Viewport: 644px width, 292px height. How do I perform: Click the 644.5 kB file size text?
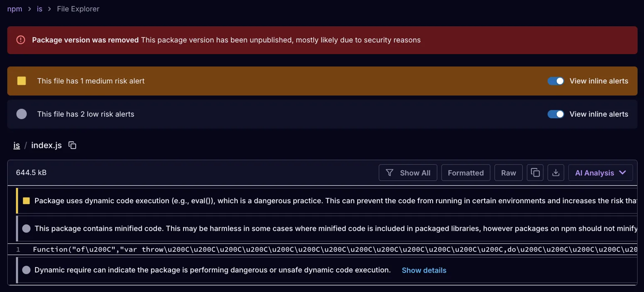pyautogui.click(x=31, y=173)
